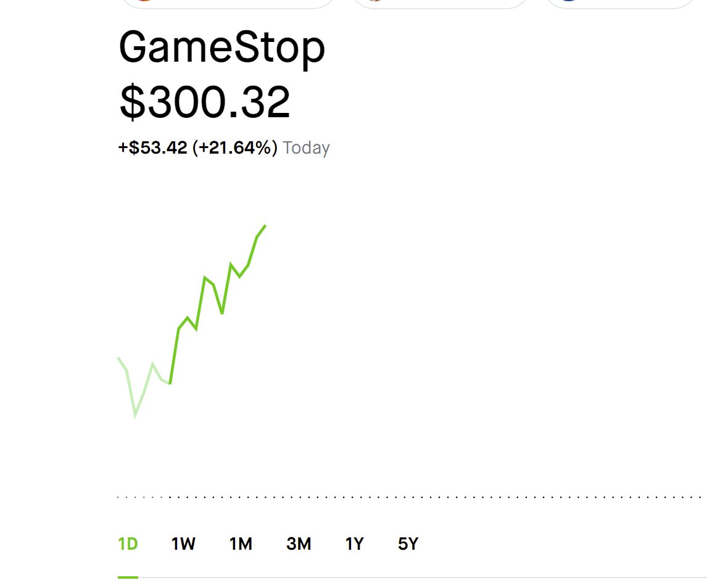Click the faded pre-market chart segment

144,386
